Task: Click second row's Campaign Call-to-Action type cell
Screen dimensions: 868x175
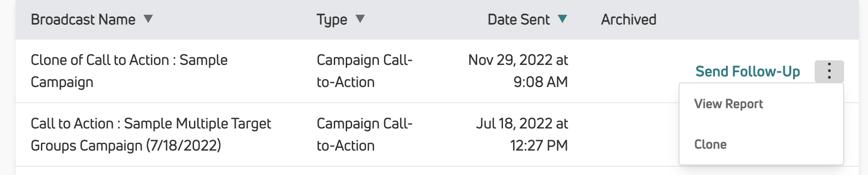Action: click(365, 134)
